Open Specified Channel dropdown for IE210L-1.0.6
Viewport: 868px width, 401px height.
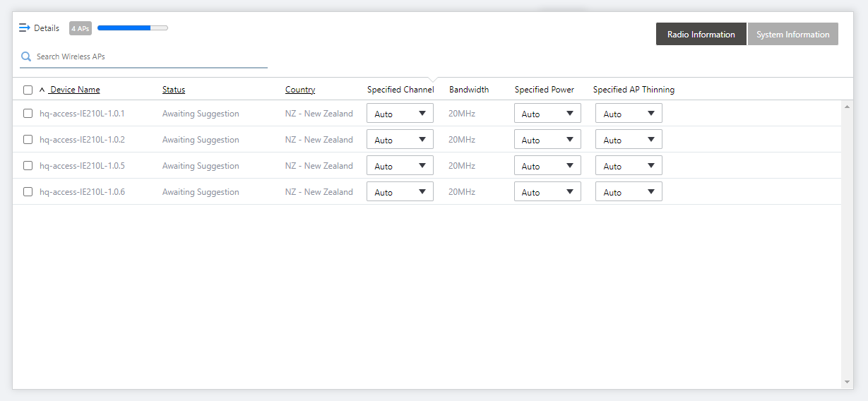click(x=400, y=192)
